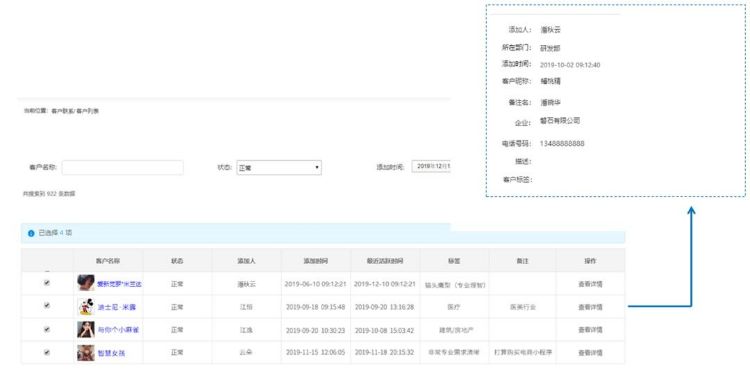The width and height of the screenshot is (750, 375).
Task: Click 查看详情 for the 智慧女孩 row
Action: (x=590, y=353)
